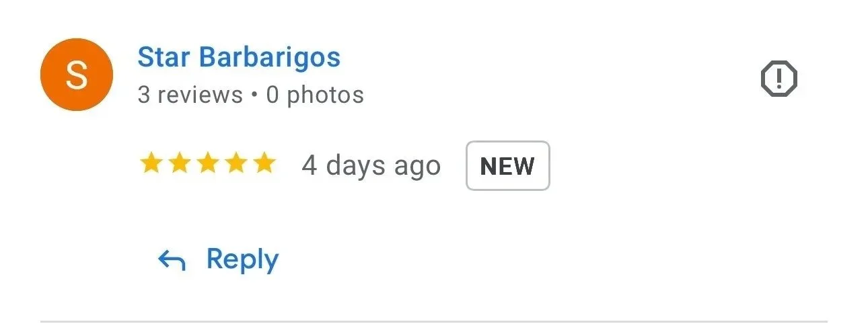Click the "3 reviews" count text
The width and height of the screenshot is (868, 324).
point(190,95)
